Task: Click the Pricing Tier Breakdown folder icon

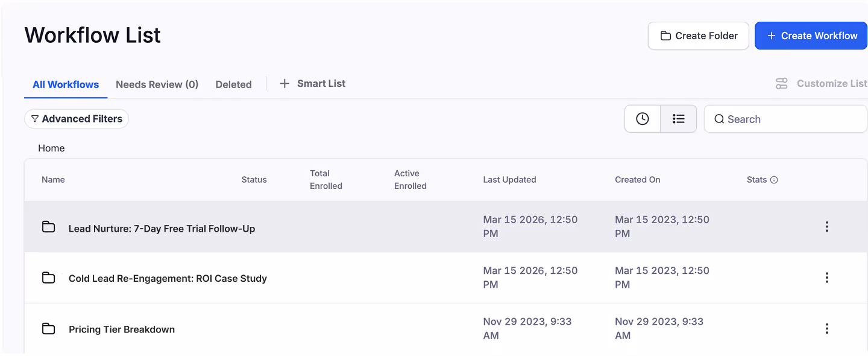Action: (49, 329)
